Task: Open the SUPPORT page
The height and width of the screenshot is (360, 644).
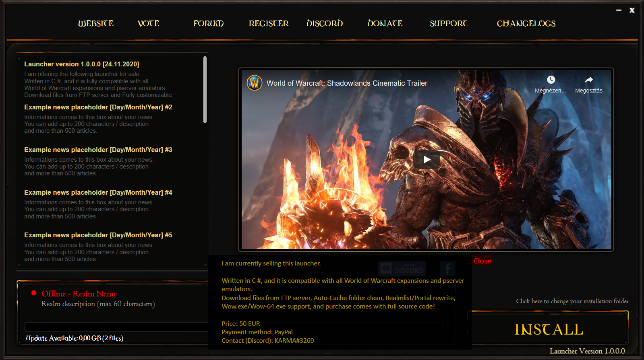Action: pyautogui.click(x=448, y=23)
